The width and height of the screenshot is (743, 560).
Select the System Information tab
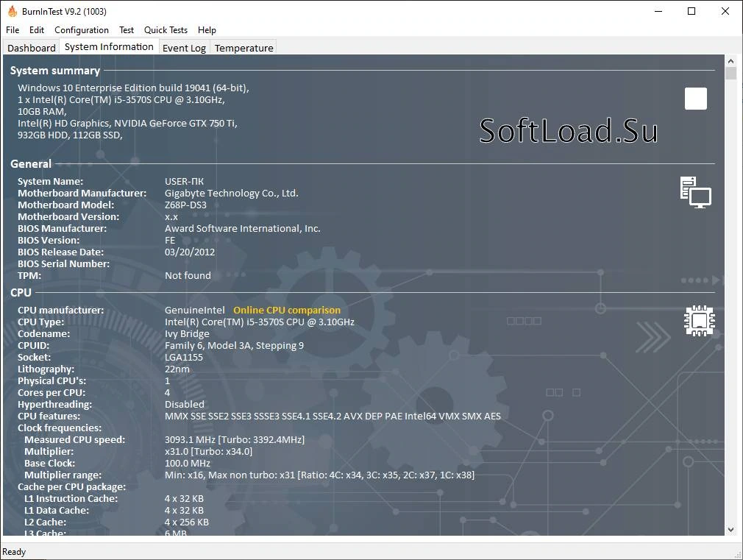point(109,46)
